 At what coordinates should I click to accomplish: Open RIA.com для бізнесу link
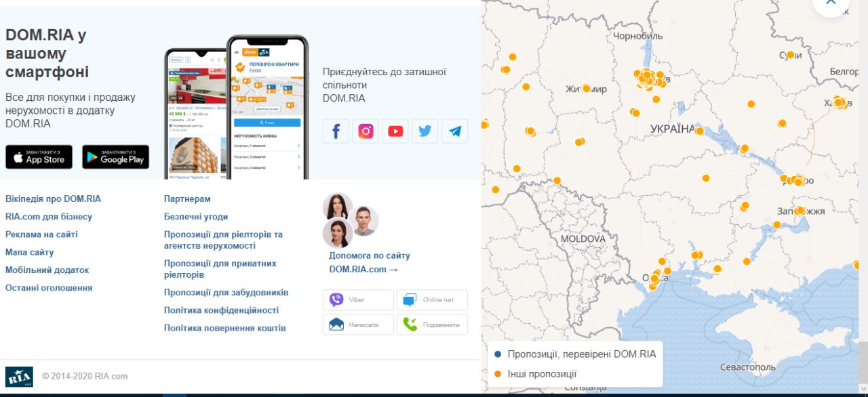(x=49, y=217)
